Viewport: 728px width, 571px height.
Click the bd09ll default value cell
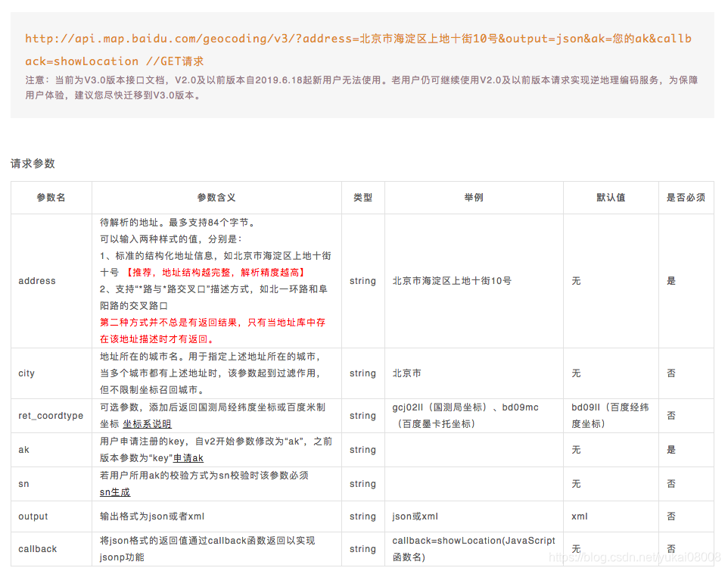[610, 415]
